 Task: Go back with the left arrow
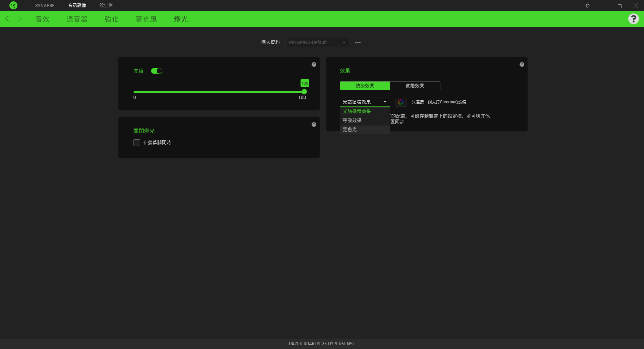[x=7, y=19]
